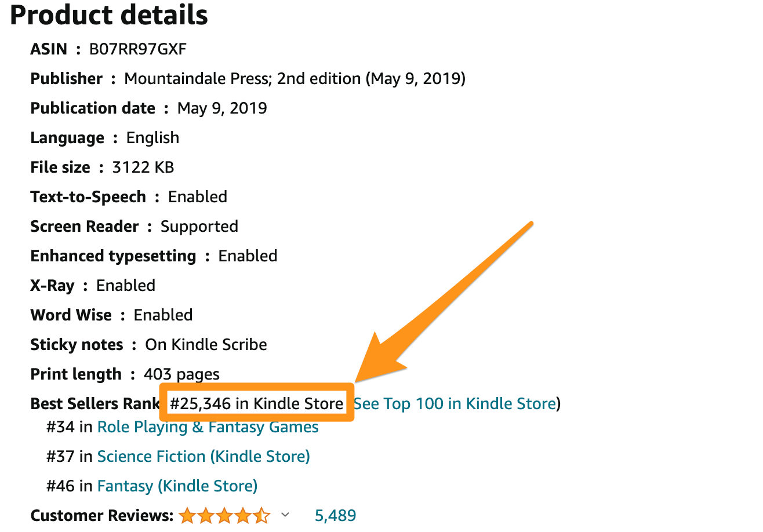The height and width of the screenshot is (532, 763).
Task: Open Role Playing & Fantasy Games category
Action: pos(208,427)
